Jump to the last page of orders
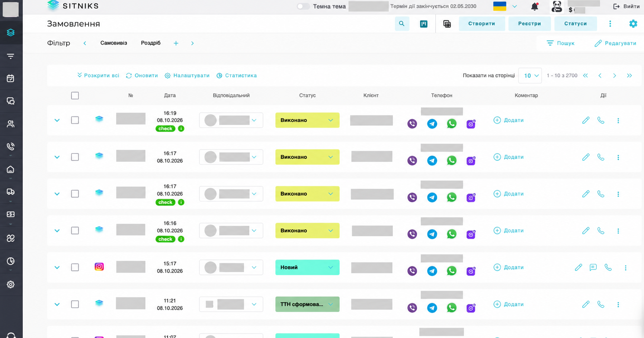Viewport: 644px width, 338px height. pos(629,75)
